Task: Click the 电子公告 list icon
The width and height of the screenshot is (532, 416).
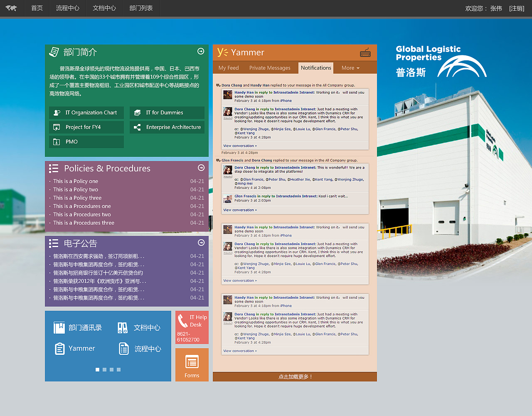Action: coord(54,243)
